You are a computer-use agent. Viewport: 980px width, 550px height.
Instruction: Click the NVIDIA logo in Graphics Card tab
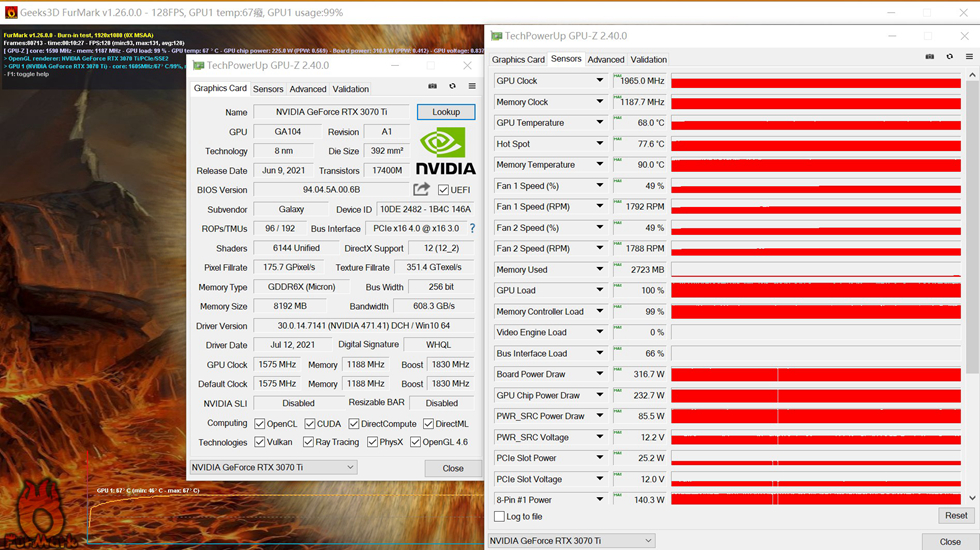[446, 151]
